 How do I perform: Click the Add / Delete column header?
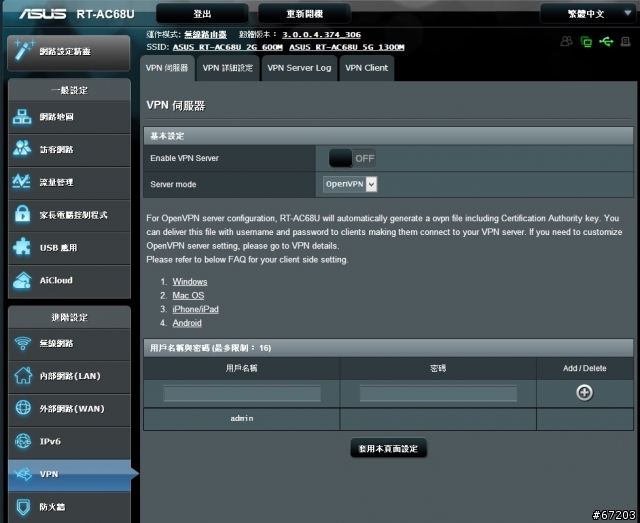pos(584,368)
